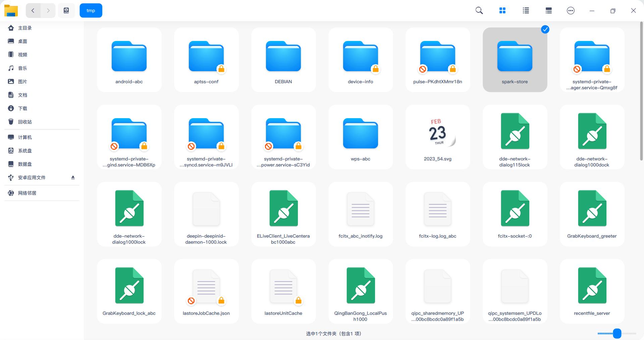Open the 下载 downloads folder
The image size is (644, 340).
click(23, 108)
